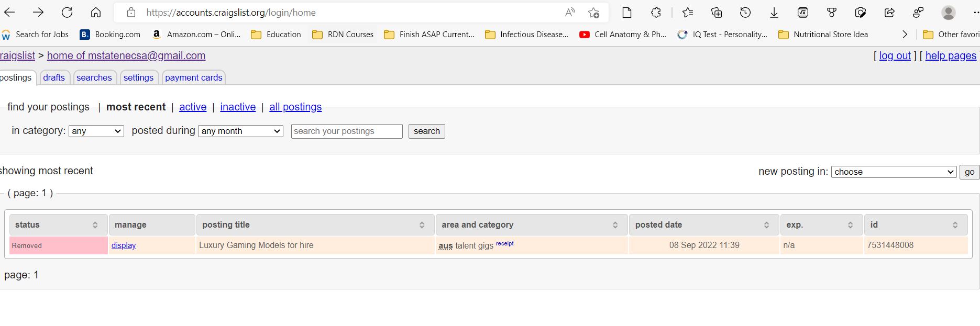Open Nutritional Store Idea folder
Screen dimensions: 980x326
pyautogui.click(x=823, y=35)
